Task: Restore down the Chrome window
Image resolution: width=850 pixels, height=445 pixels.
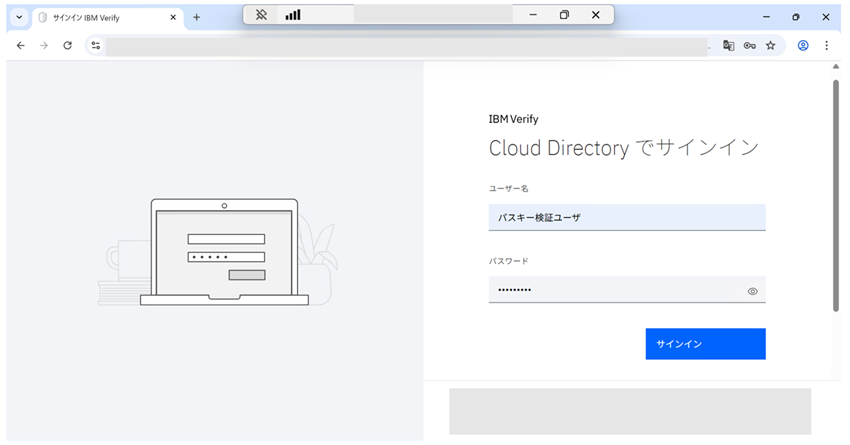Action: point(796,17)
